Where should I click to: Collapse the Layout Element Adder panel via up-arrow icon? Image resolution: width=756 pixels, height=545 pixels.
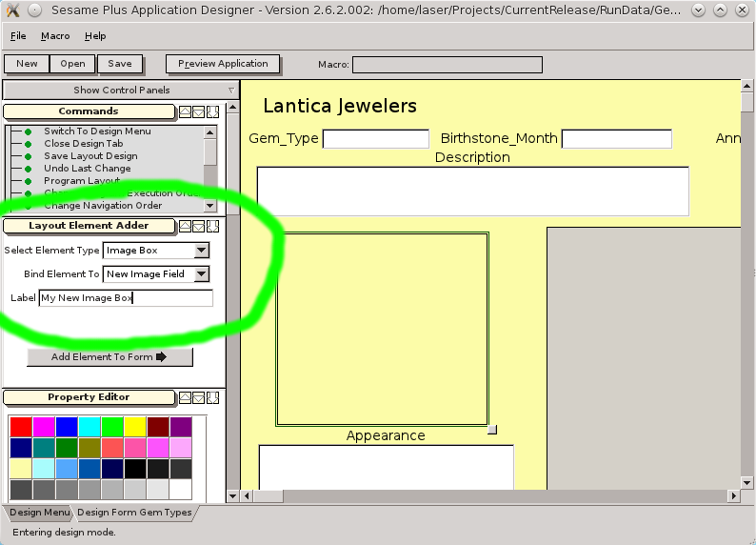click(x=185, y=226)
